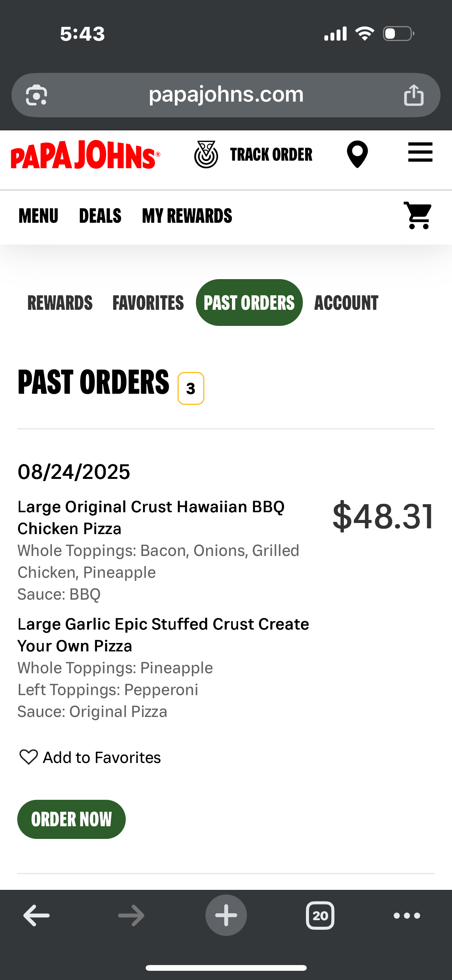Open the Menu link

point(38,216)
